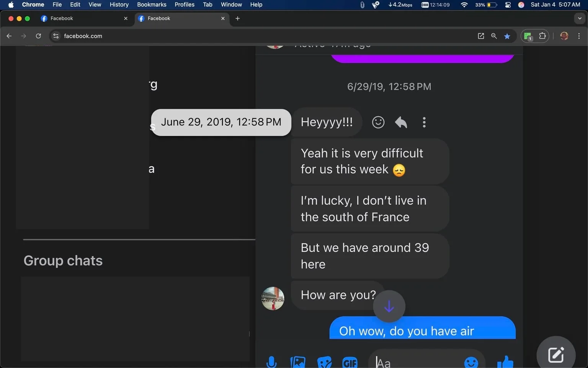View site information for facebook.com

click(x=56, y=36)
